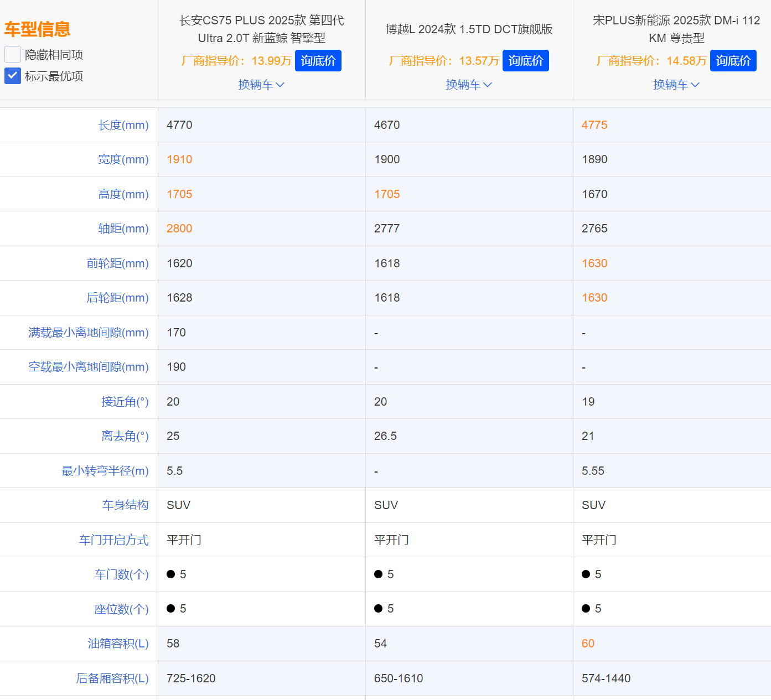Open 换辆车 dropdown for 博越L
The width and height of the screenshot is (771, 700).
[x=469, y=85]
